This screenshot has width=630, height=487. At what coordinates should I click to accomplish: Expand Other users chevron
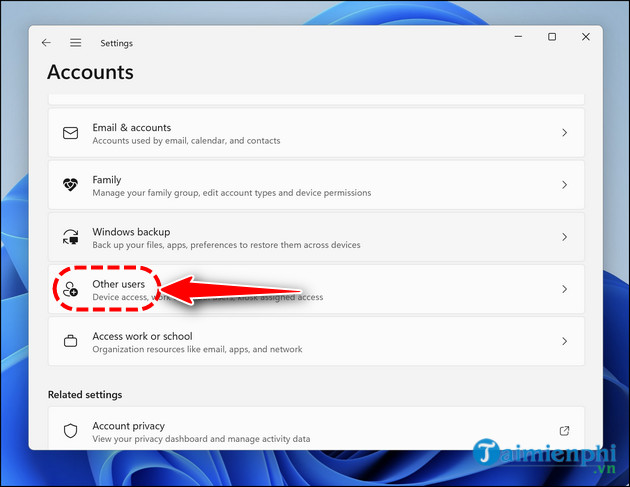[565, 289]
